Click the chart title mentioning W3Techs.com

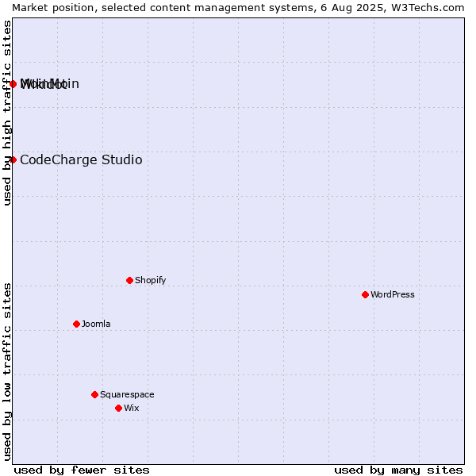pos(238,8)
